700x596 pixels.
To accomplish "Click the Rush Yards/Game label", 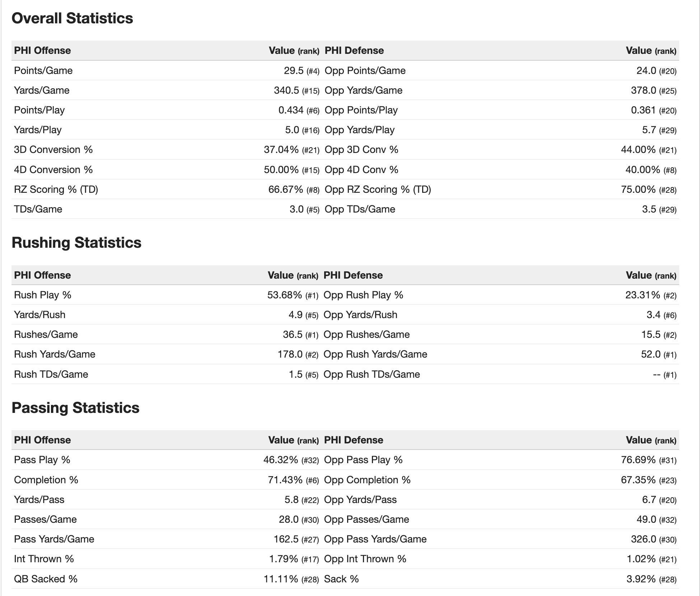I will click(55, 354).
